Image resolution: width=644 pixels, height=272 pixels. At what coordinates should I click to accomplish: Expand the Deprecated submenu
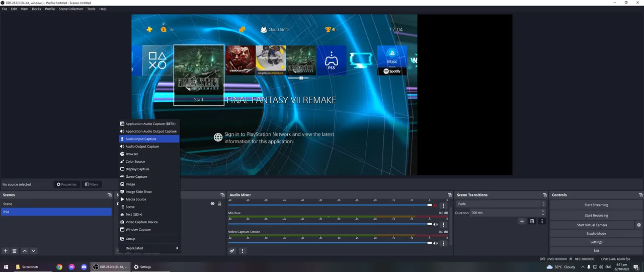(x=149, y=248)
